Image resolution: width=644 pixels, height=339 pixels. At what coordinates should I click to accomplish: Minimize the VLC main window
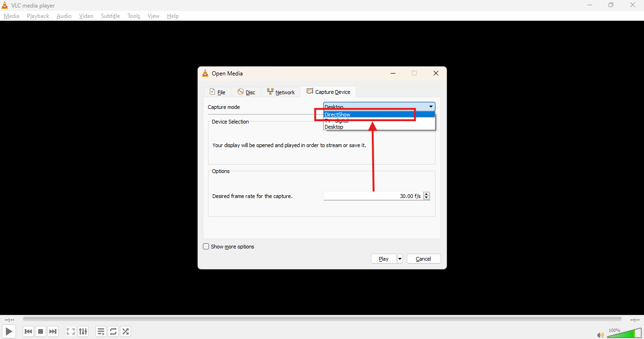590,5
